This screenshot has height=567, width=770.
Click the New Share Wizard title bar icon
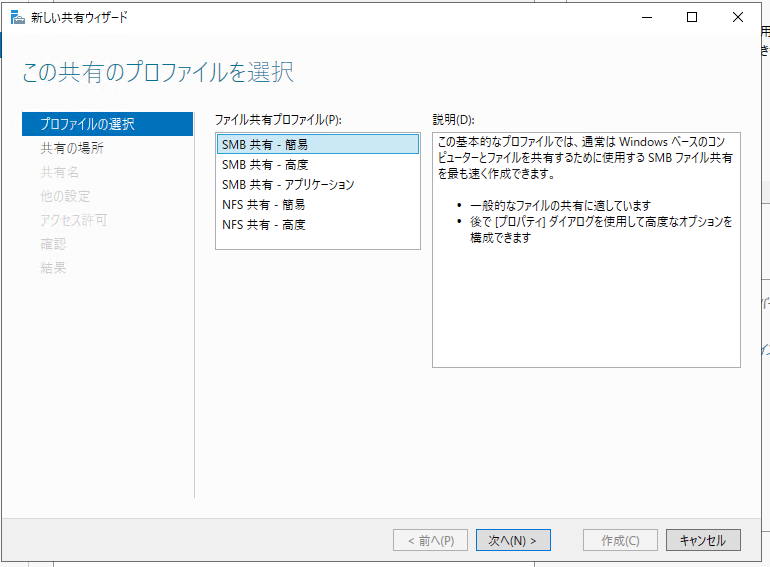click(17, 18)
